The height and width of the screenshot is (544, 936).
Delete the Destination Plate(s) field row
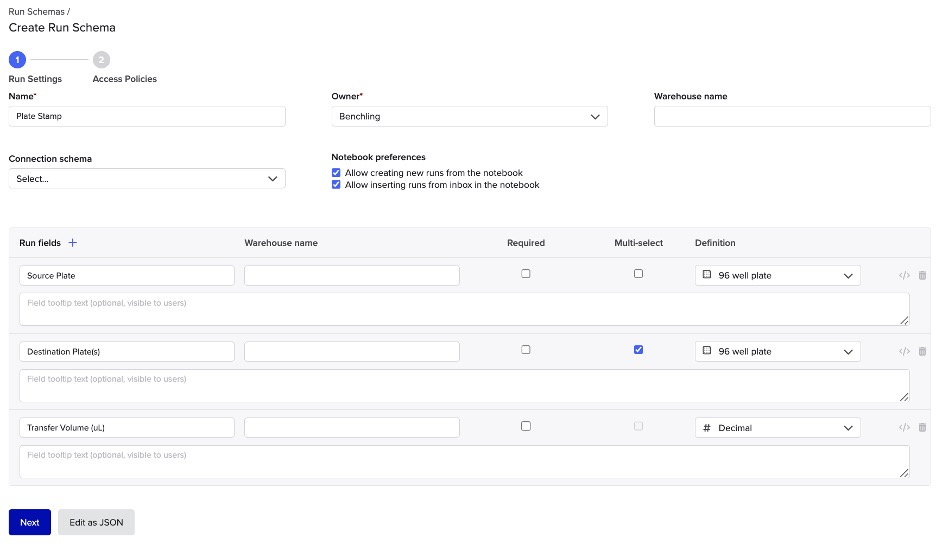tap(922, 351)
